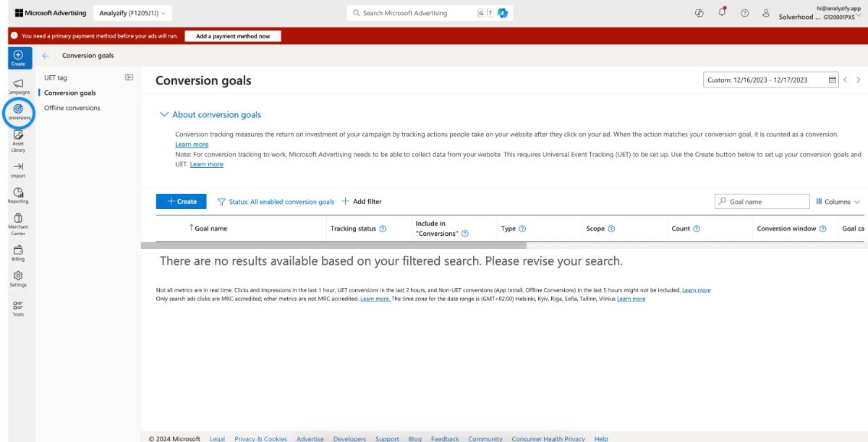This screenshot has width=868, height=442.
Task: Open Reporting from the sidebar
Action: [18, 195]
